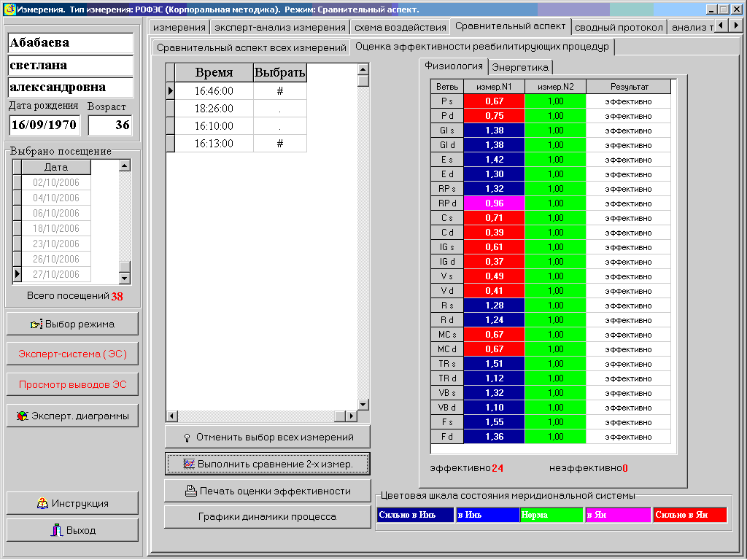This screenshot has width=747, height=560.
Task: Click Эксперт-система (ЭС) button
Action: point(72,354)
